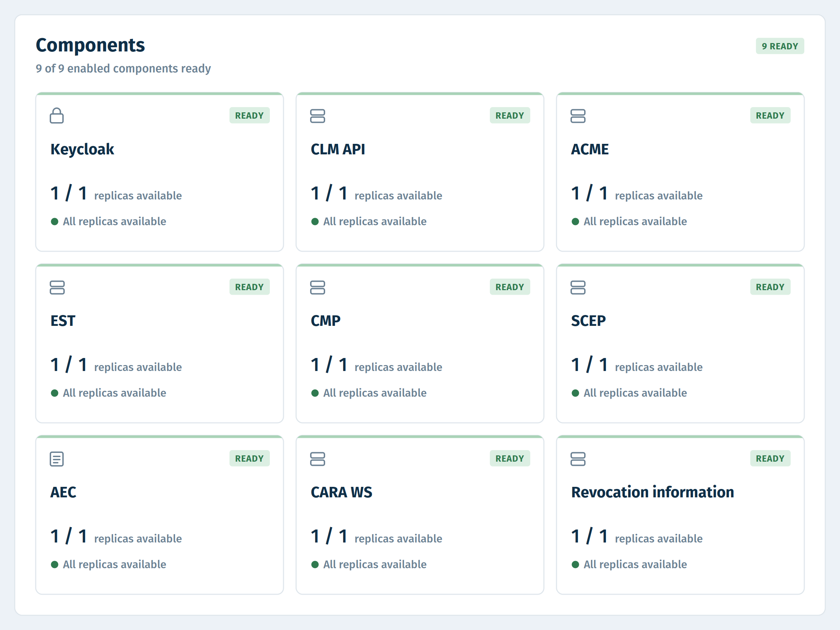Image resolution: width=840 pixels, height=630 pixels.
Task: Select the Keycloak component title
Action: click(x=82, y=149)
